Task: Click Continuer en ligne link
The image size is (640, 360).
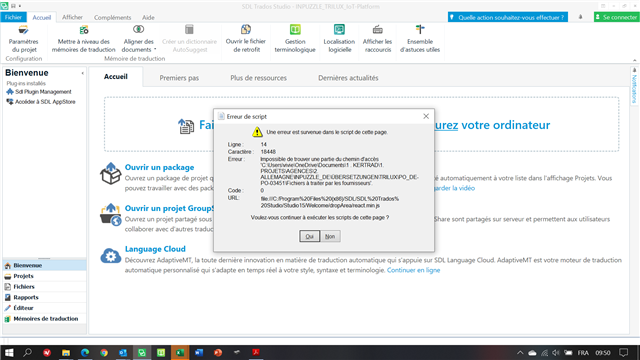Action: pyautogui.click(x=413, y=270)
